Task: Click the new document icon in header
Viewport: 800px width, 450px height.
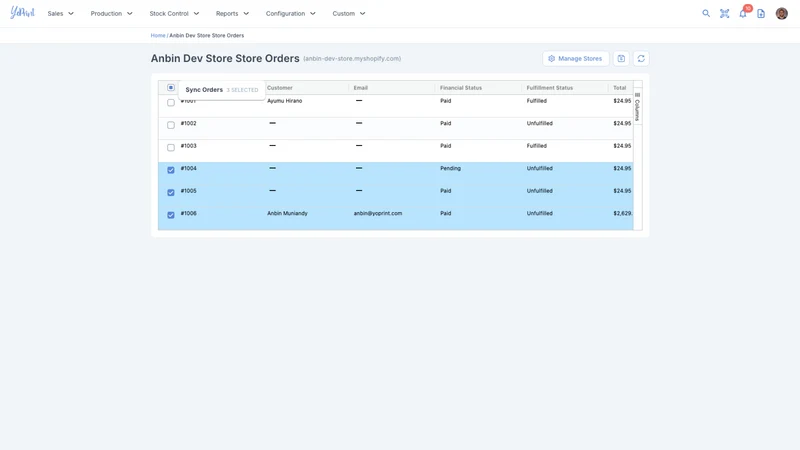Action: coord(761,14)
